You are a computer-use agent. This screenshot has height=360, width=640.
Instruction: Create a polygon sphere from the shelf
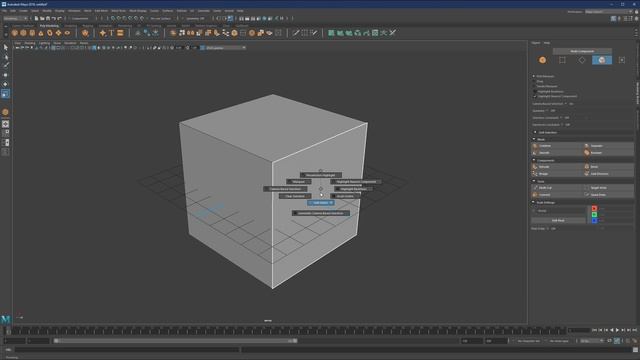pyautogui.click(x=15, y=33)
